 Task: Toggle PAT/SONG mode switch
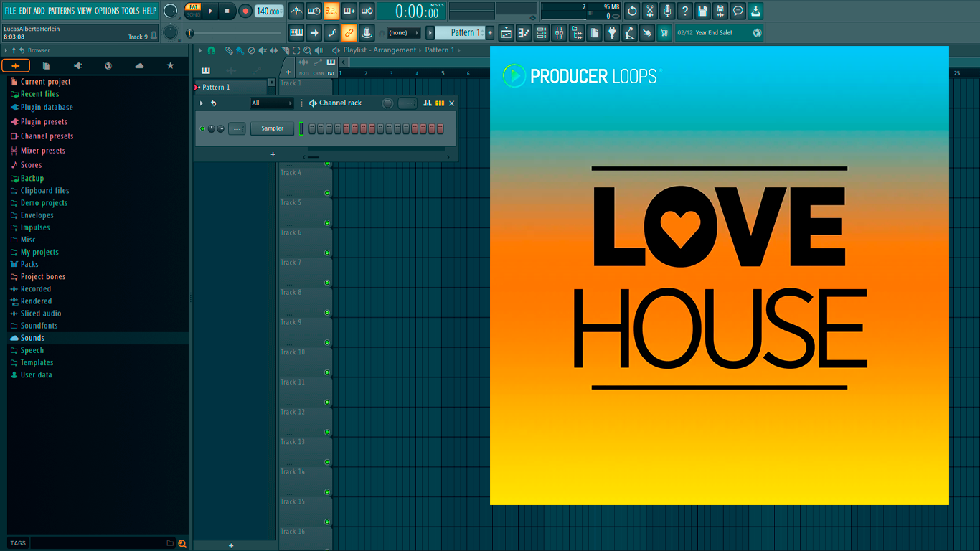pyautogui.click(x=193, y=10)
